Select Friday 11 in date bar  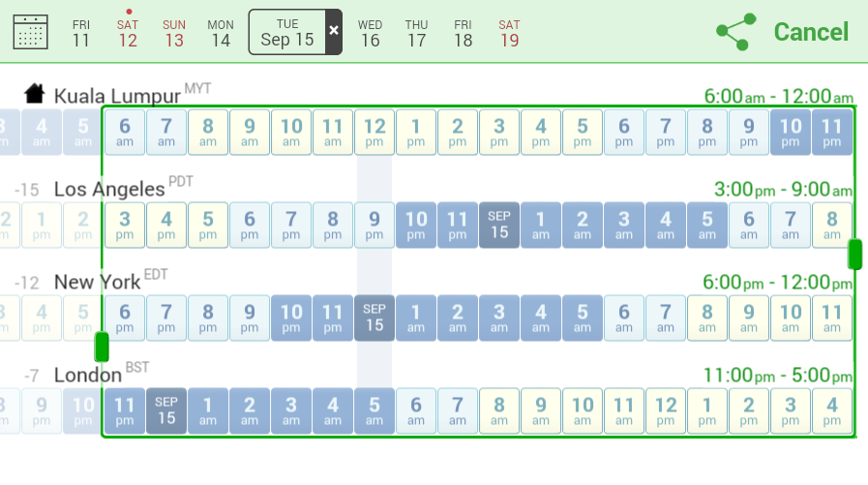81,33
